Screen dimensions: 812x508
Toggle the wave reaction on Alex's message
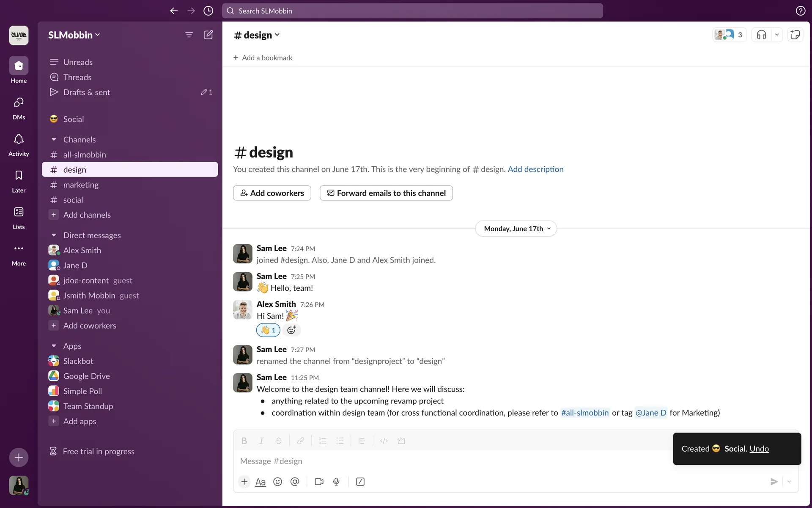tap(268, 330)
